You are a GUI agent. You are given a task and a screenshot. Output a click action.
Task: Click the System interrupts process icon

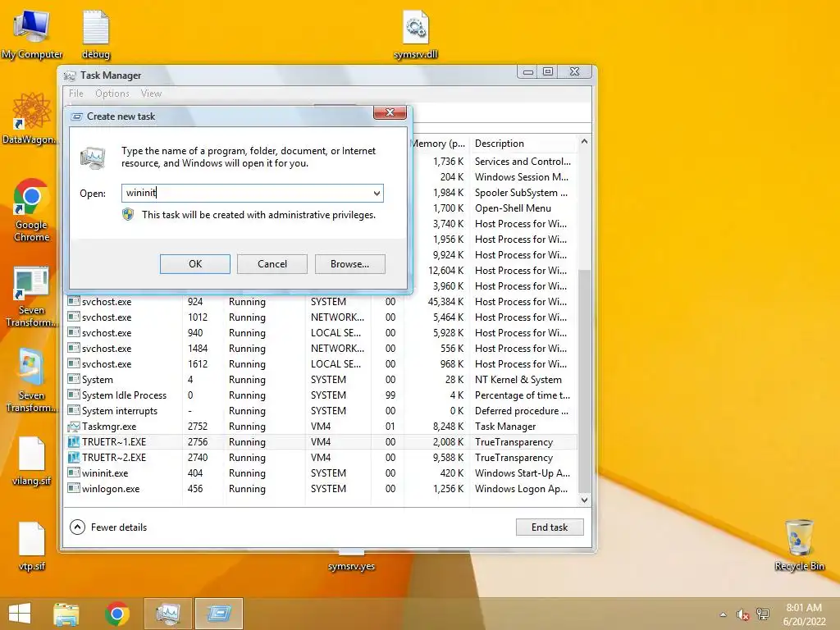[73, 411]
